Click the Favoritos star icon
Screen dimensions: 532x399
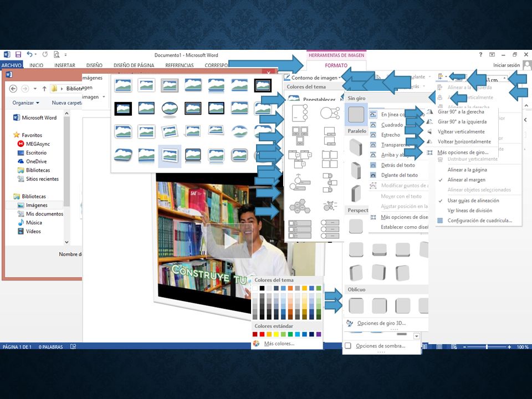point(16,135)
